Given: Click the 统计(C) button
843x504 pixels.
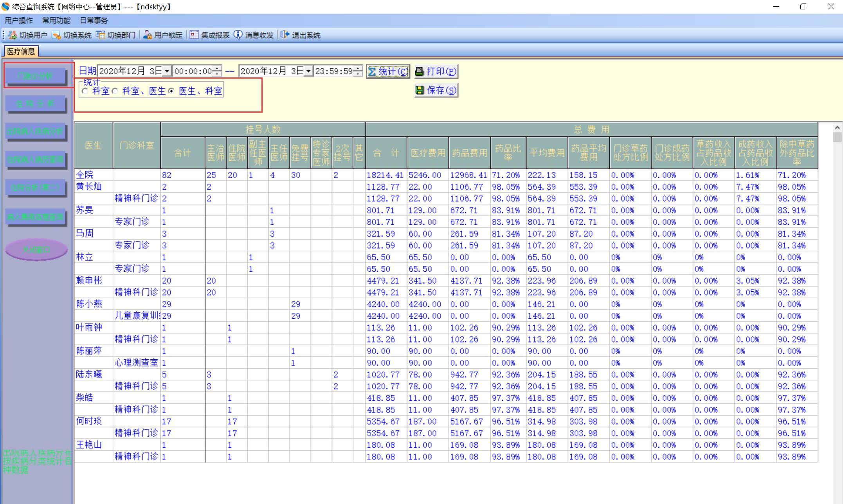Looking at the screenshot, I should (388, 72).
